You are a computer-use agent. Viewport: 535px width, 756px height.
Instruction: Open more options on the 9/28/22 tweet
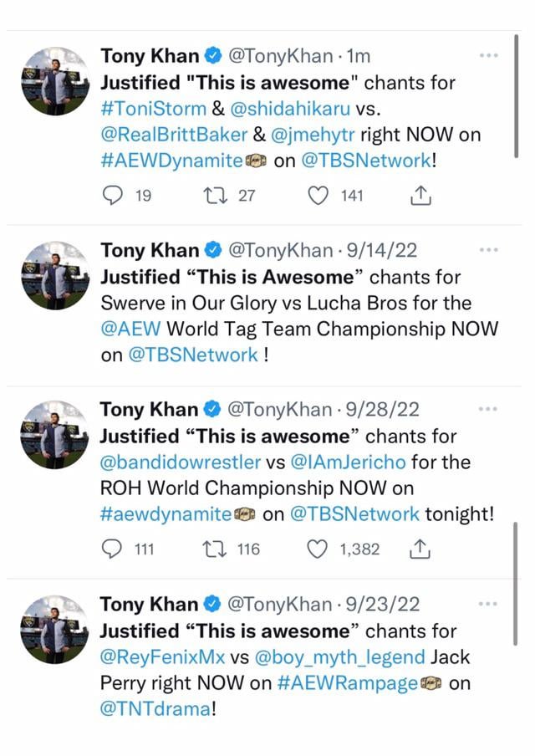(489, 409)
